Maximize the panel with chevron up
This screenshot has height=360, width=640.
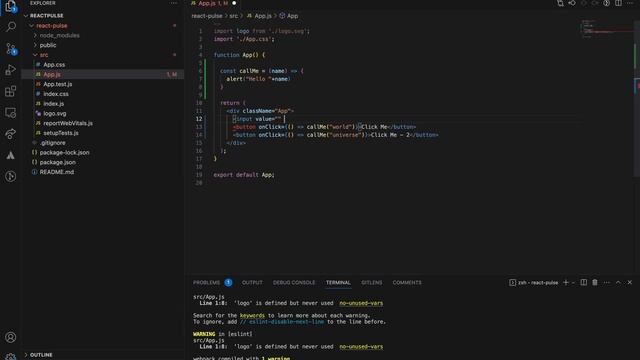(x=618, y=282)
